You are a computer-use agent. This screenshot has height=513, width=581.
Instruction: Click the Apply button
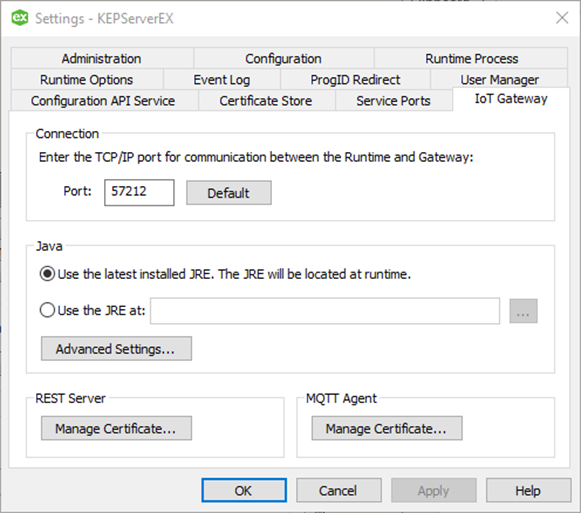(x=434, y=490)
